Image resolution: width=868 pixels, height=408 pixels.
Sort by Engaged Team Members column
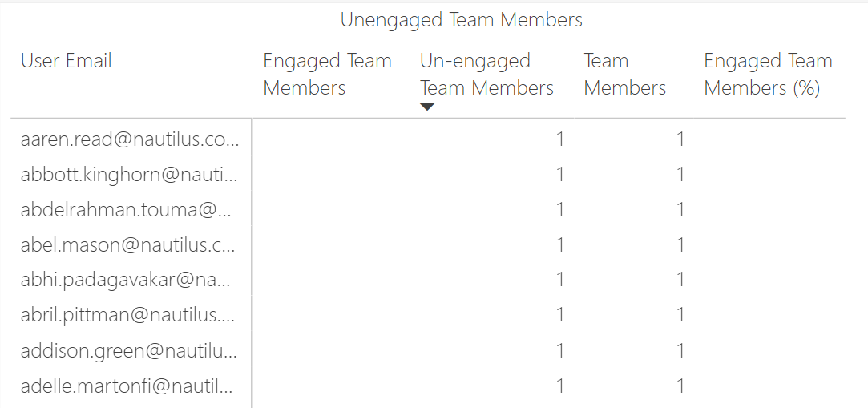coord(327,74)
